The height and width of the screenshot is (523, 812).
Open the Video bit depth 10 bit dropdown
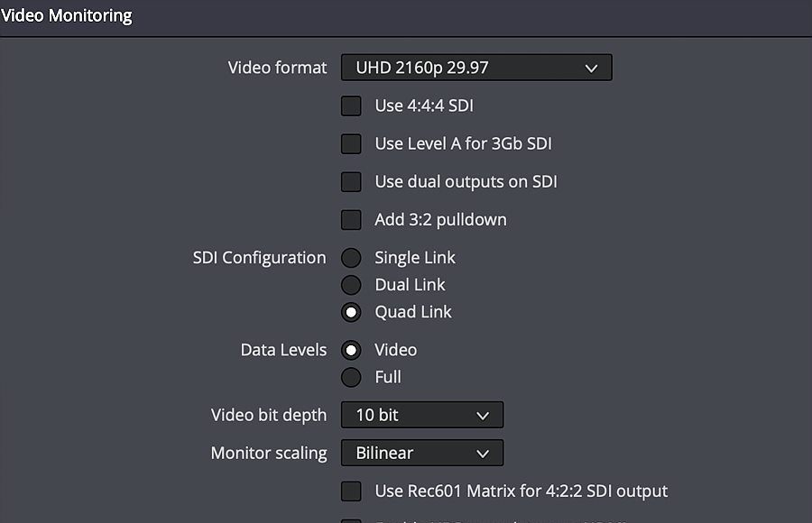click(x=422, y=415)
